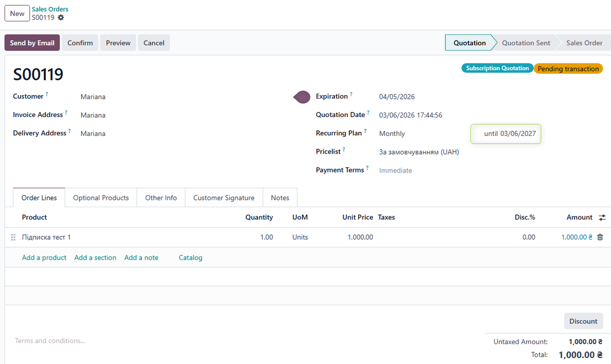This screenshot has width=611, height=364.
Task: Open the S00119 settings gear icon
Action: [60, 17]
